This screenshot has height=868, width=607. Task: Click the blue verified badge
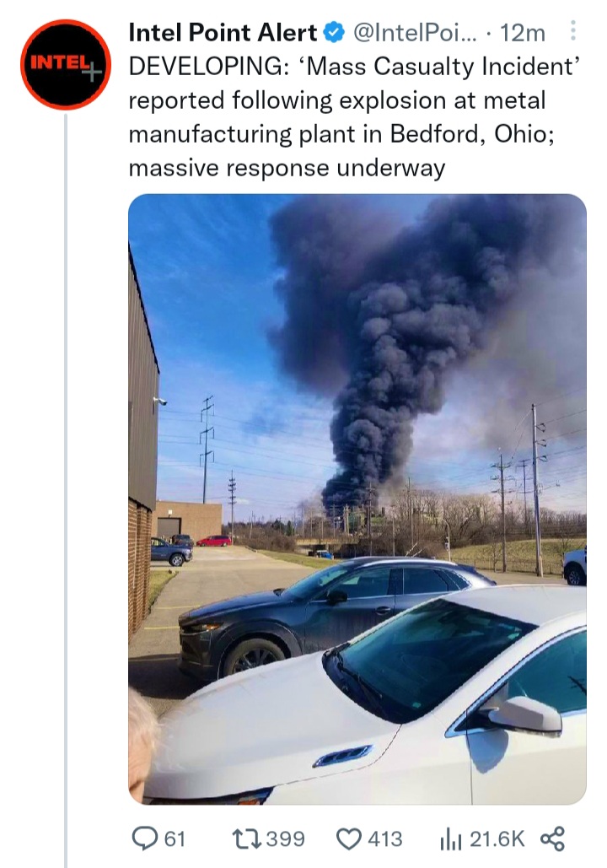[x=334, y=33]
